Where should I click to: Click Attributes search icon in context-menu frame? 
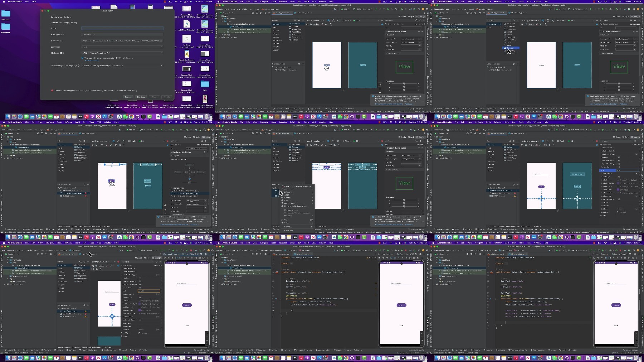416,141
